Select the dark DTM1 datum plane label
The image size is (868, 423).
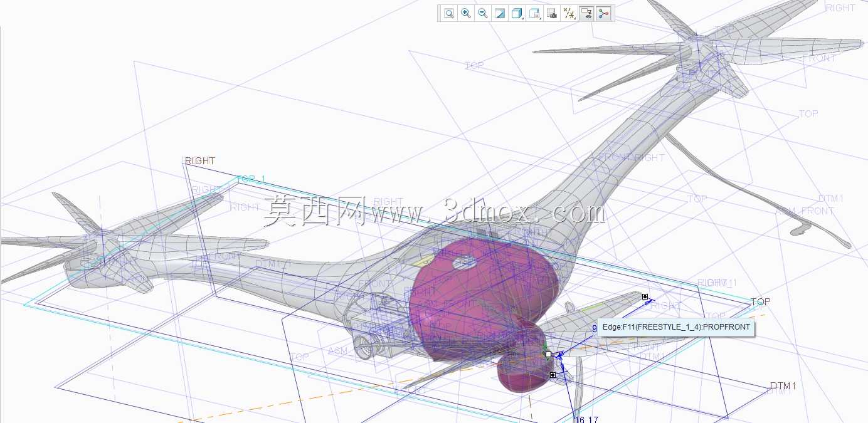click(x=783, y=386)
